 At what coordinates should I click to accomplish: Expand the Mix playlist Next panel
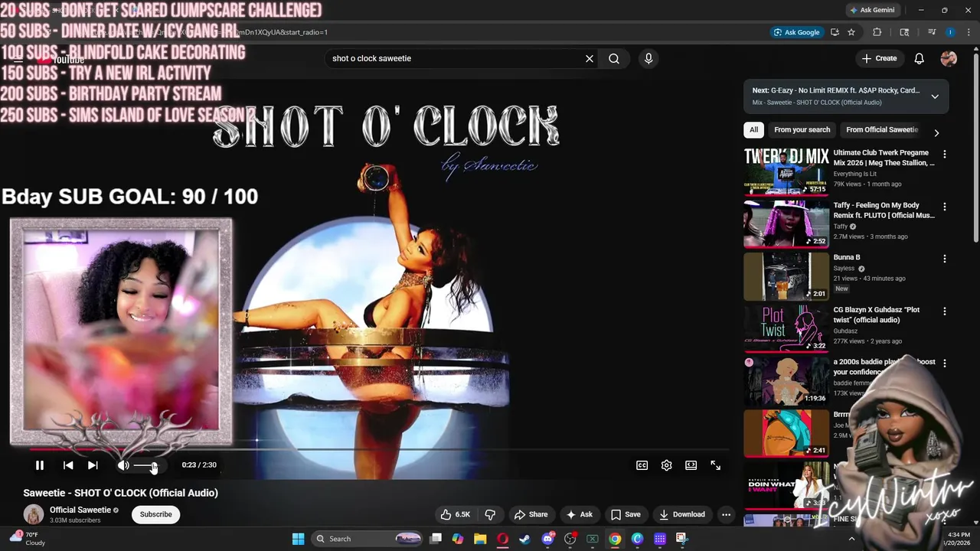[935, 96]
